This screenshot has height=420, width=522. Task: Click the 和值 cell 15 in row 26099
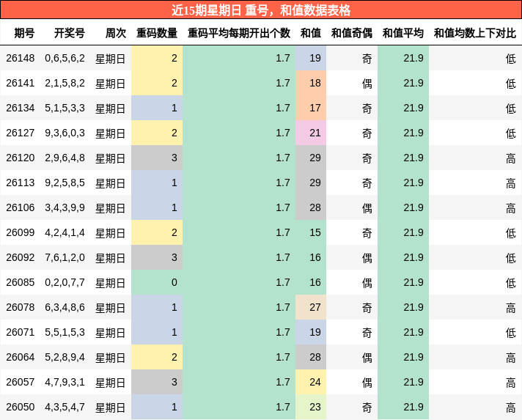[311, 232]
